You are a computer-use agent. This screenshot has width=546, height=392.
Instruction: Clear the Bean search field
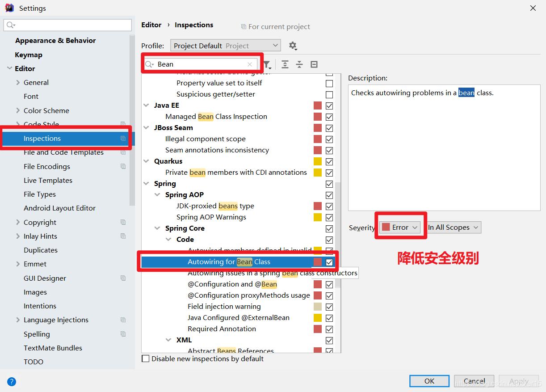(x=250, y=64)
